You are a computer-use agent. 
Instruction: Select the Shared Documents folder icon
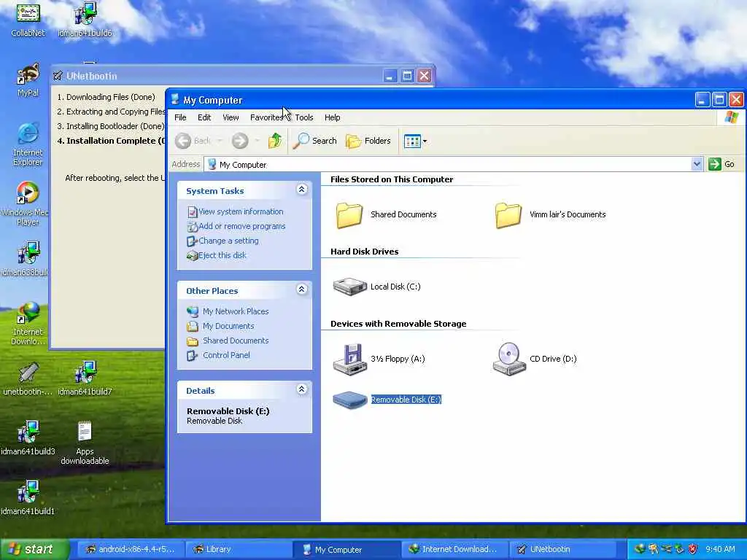(x=385, y=215)
